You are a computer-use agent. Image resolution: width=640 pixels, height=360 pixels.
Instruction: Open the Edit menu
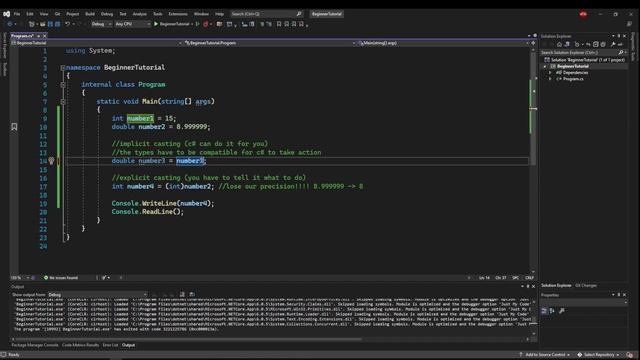click(30, 14)
